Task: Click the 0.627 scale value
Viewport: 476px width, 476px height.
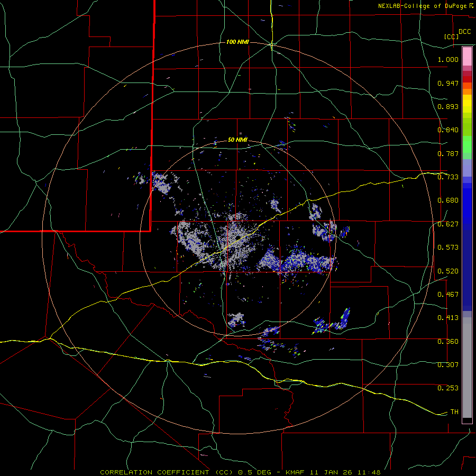Action: point(448,224)
